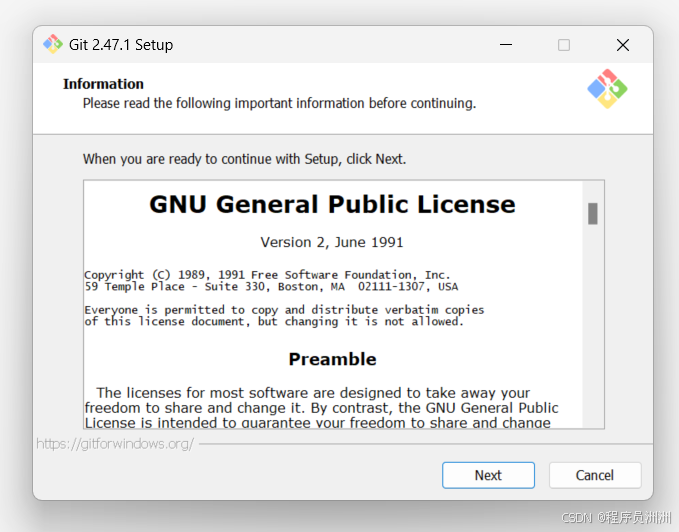
Task: Open the gitforwindows.org link
Action: [x=115, y=444]
